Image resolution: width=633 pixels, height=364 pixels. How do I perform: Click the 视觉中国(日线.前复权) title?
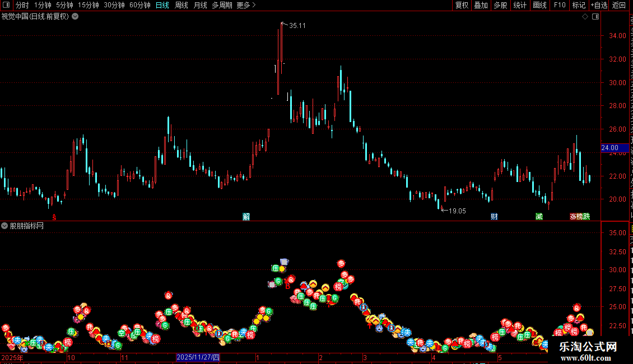[35, 17]
